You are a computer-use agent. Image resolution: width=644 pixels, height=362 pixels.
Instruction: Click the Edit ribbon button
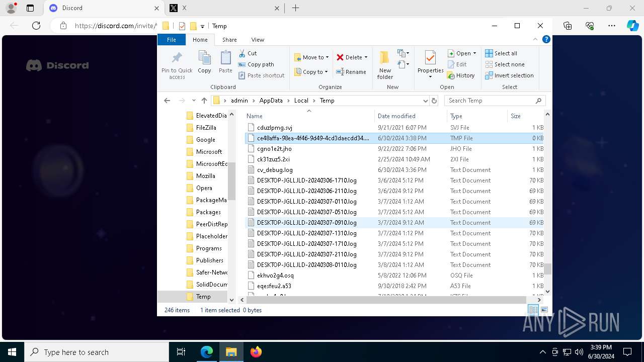pos(457,64)
